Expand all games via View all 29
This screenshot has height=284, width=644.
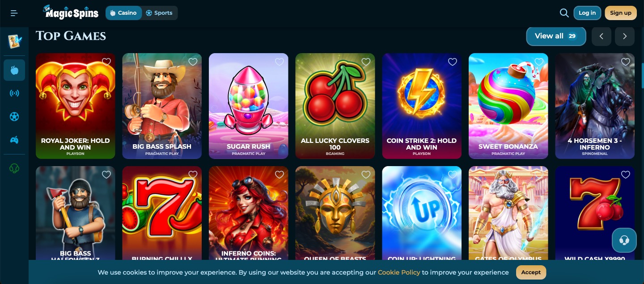pyautogui.click(x=556, y=36)
